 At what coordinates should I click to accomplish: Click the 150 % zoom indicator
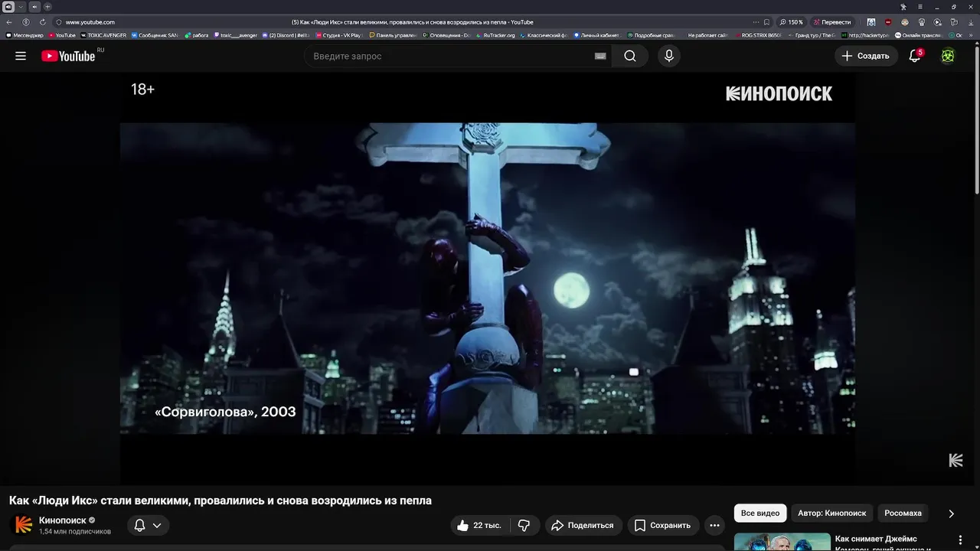coord(792,22)
